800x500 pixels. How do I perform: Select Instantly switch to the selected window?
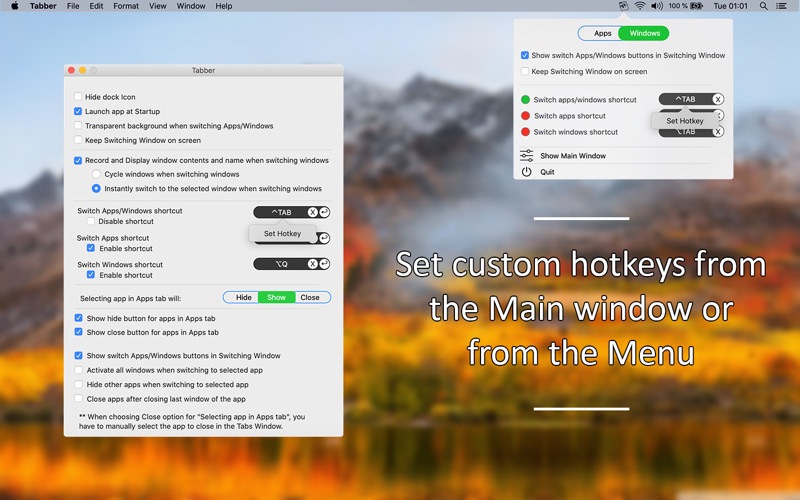(x=96, y=188)
